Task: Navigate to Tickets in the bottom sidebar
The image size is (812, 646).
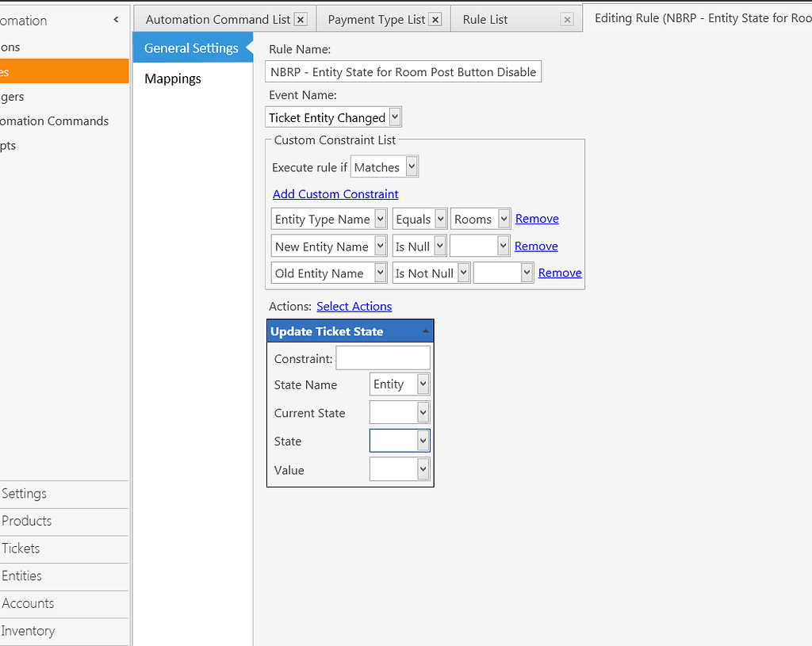Action: click(21, 549)
